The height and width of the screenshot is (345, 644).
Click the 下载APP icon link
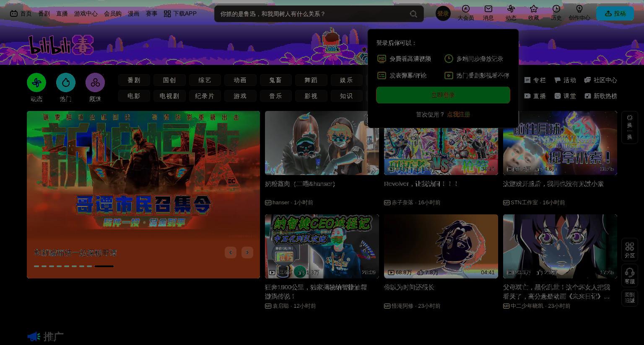tap(180, 13)
